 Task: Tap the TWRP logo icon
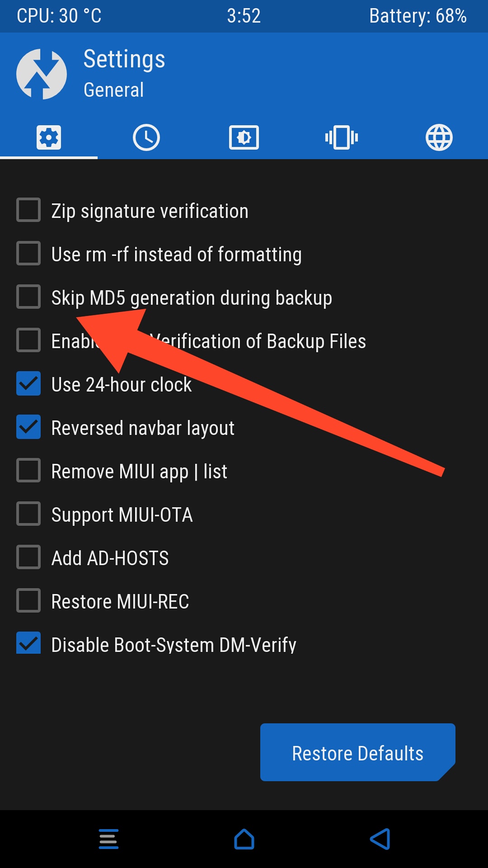tap(42, 74)
